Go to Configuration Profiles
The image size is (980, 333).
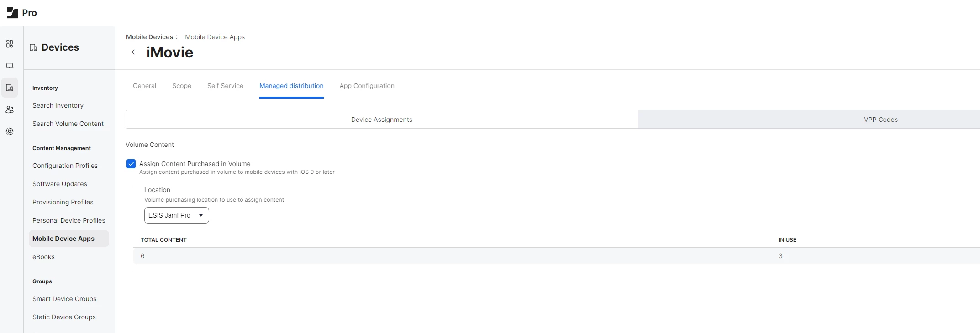pos(65,166)
